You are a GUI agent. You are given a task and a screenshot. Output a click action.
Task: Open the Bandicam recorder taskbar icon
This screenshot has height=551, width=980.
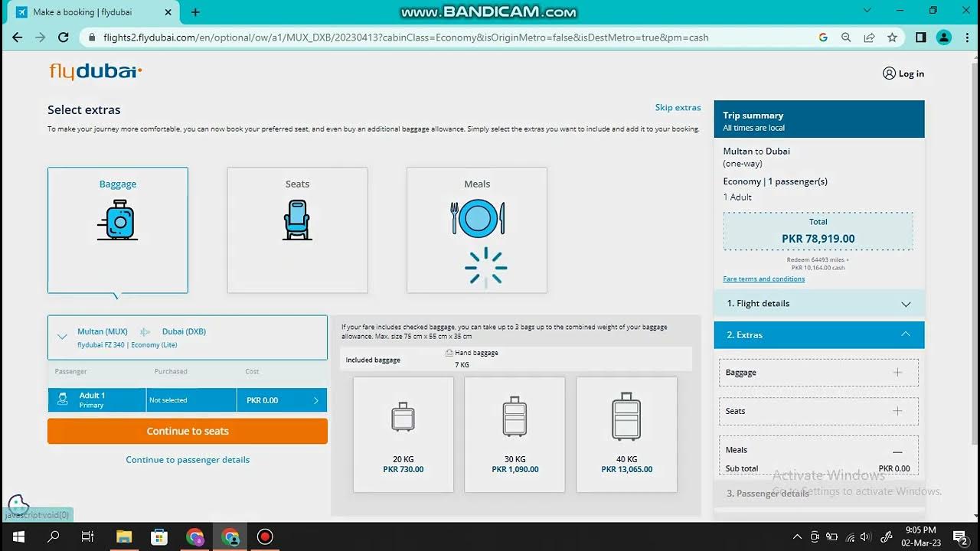pos(265,536)
